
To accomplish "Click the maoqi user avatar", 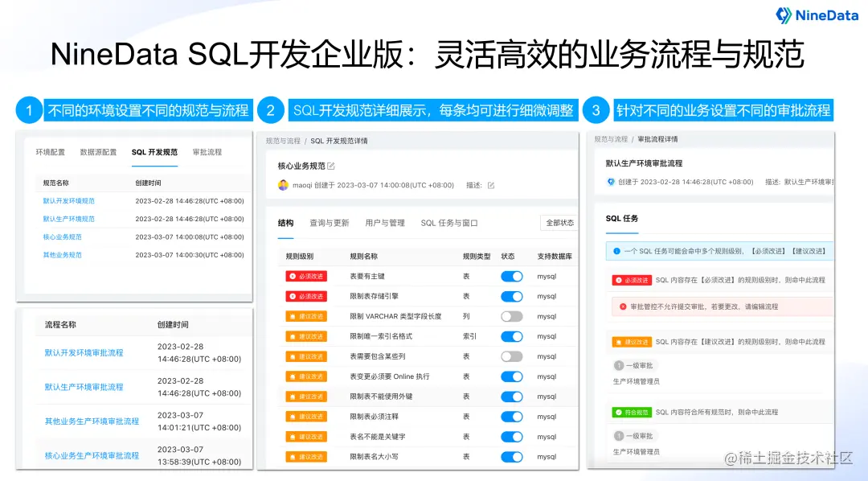I will pos(283,185).
